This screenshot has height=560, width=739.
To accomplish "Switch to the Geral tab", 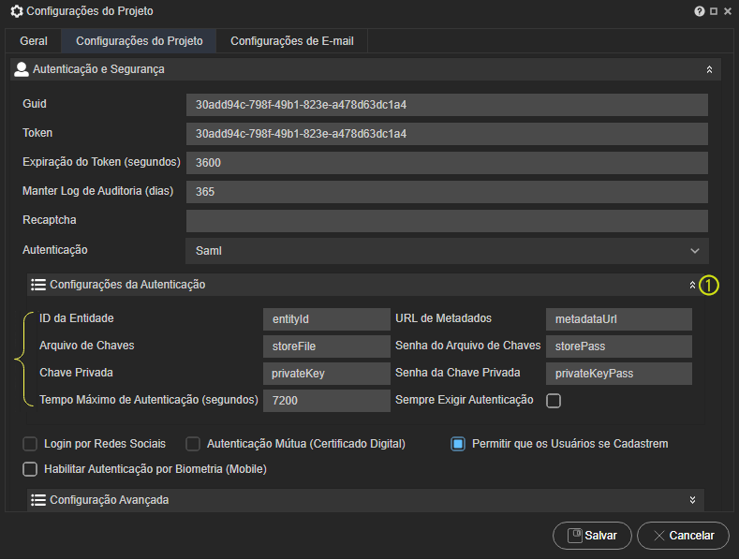I will [x=34, y=41].
